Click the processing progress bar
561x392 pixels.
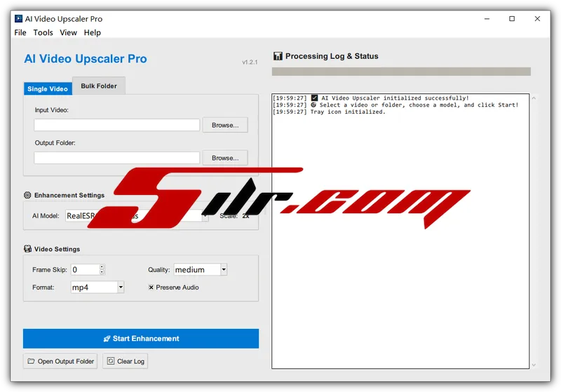pos(400,72)
